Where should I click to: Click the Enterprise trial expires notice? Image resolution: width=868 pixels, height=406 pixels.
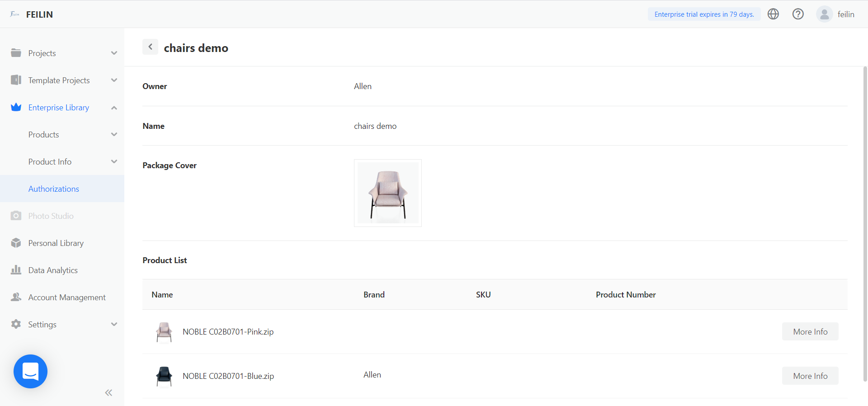tap(704, 14)
